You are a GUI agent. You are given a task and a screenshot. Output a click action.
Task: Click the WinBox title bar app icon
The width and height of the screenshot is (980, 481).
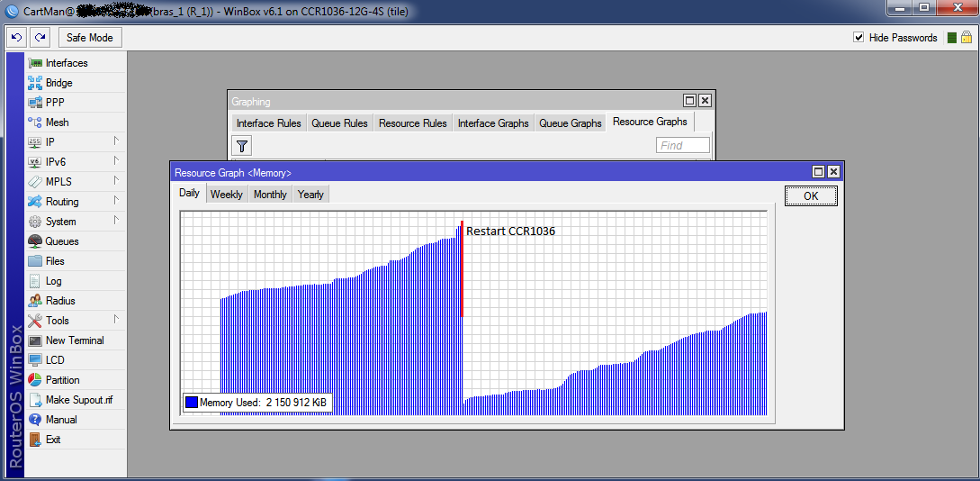pyautogui.click(x=11, y=11)
